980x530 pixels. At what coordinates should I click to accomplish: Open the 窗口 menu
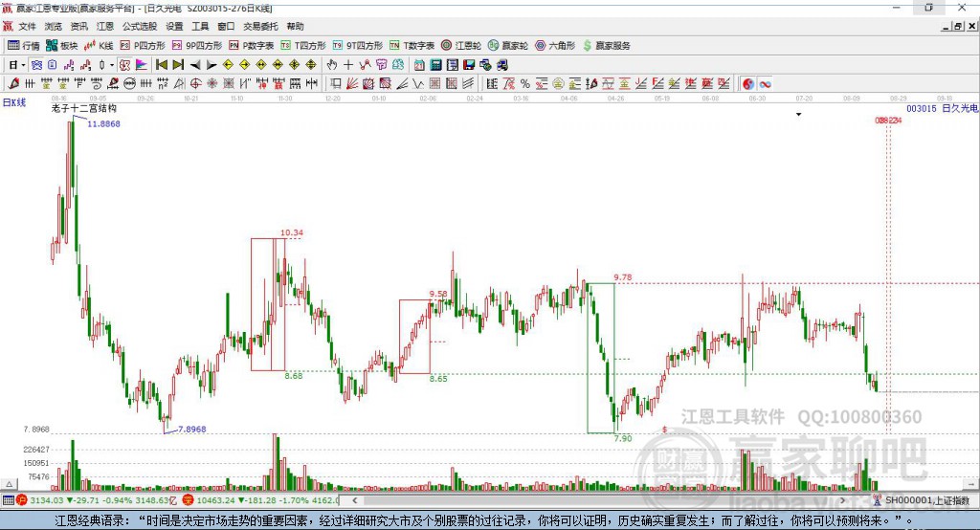(226, 26)
